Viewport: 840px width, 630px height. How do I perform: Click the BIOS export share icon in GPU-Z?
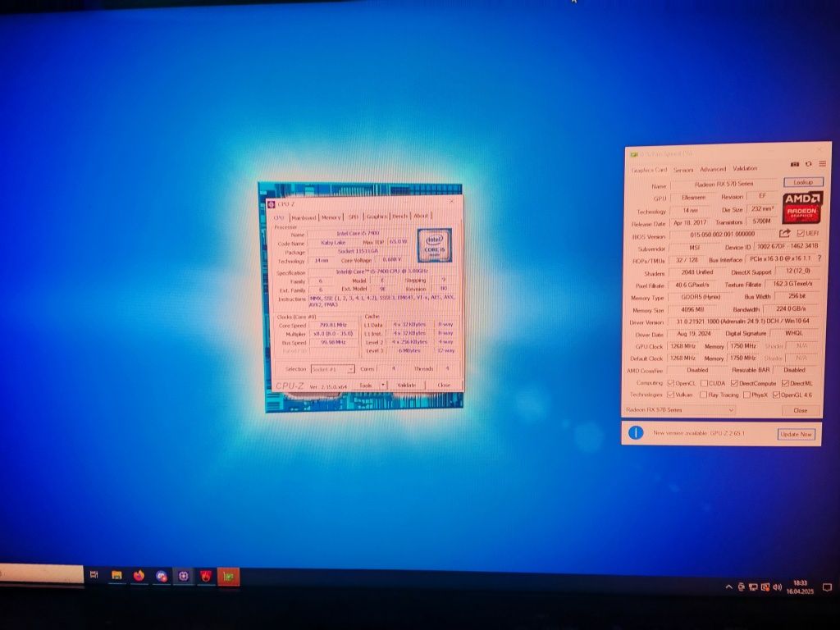785,233
